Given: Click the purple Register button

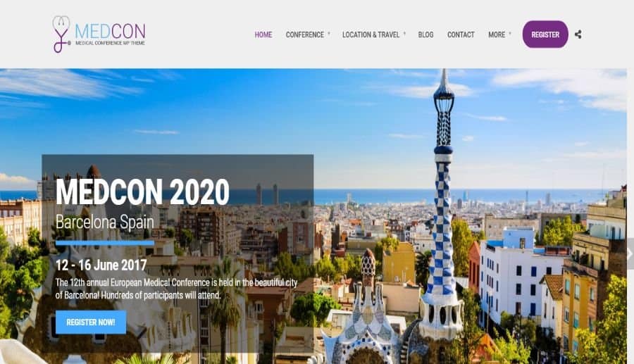Looking at the screenshot, I should [x=545, y=34].
